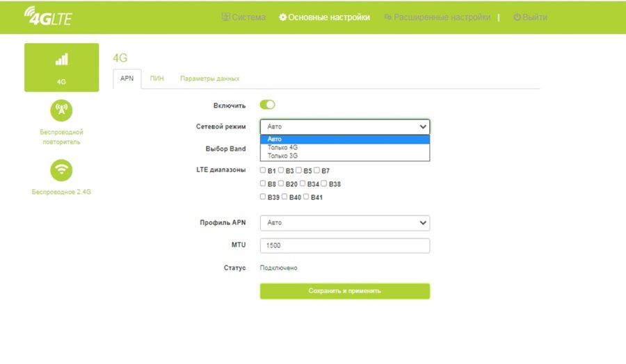Click the Система monitor icon
This screenshot has height=364, width=626.
225,17
